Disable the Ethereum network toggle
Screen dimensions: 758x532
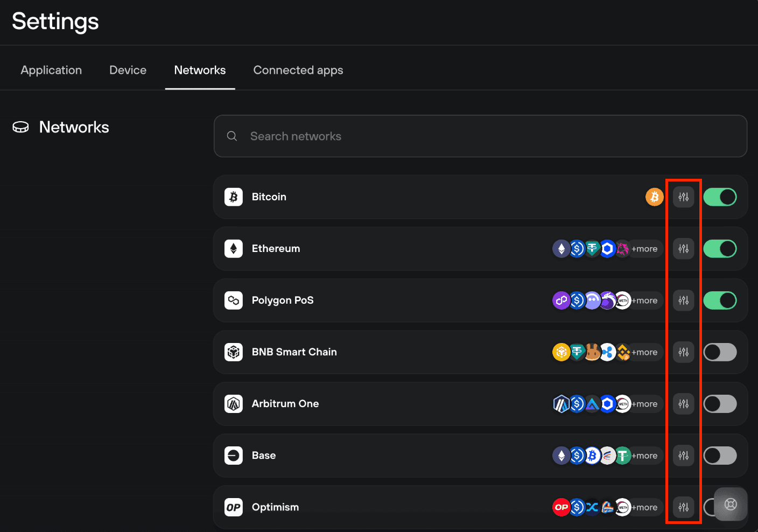tap(720, 249)
